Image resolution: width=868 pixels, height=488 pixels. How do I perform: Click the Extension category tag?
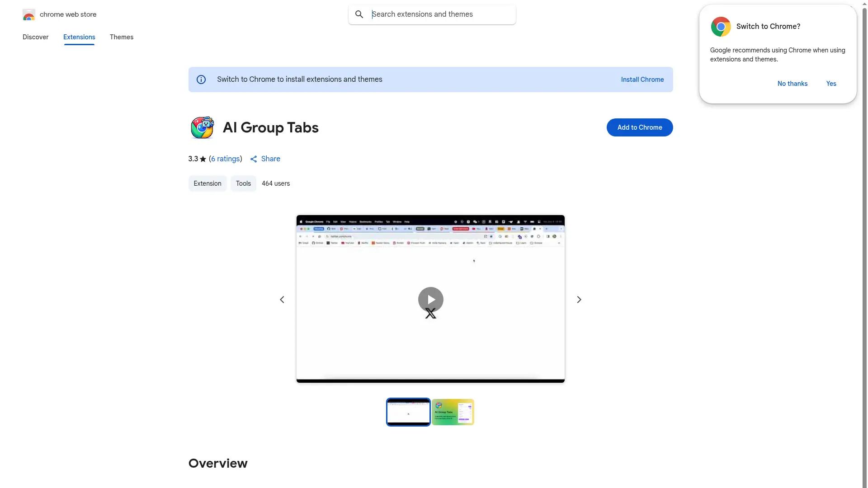click(207, 183)
